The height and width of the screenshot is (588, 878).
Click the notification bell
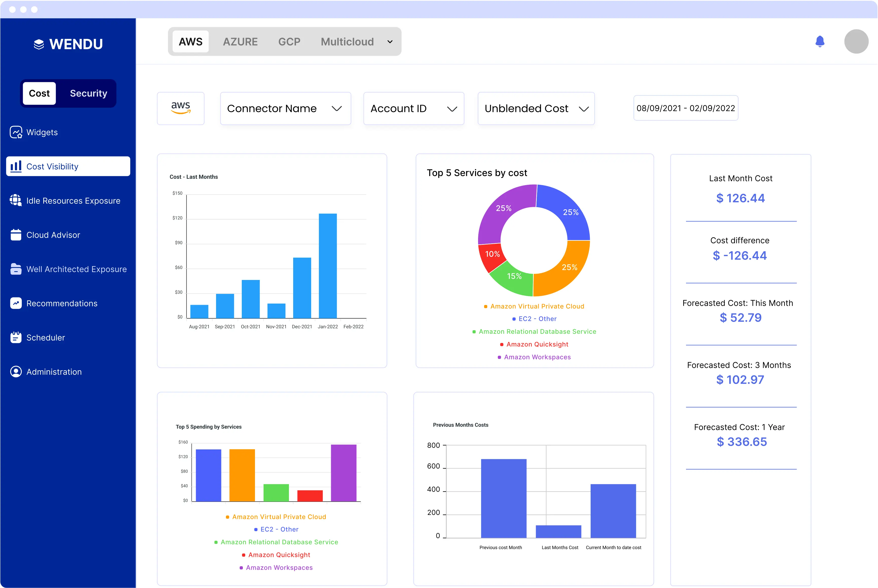820,42
